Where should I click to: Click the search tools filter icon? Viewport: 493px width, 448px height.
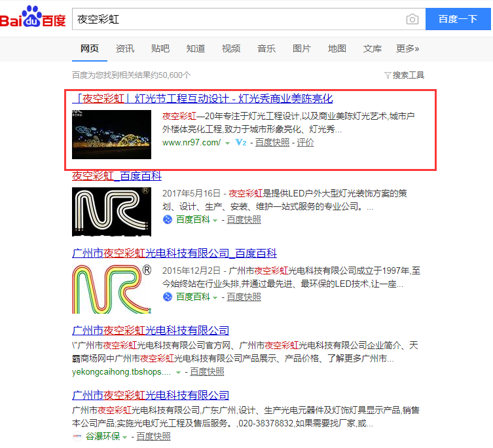(388, 75)
